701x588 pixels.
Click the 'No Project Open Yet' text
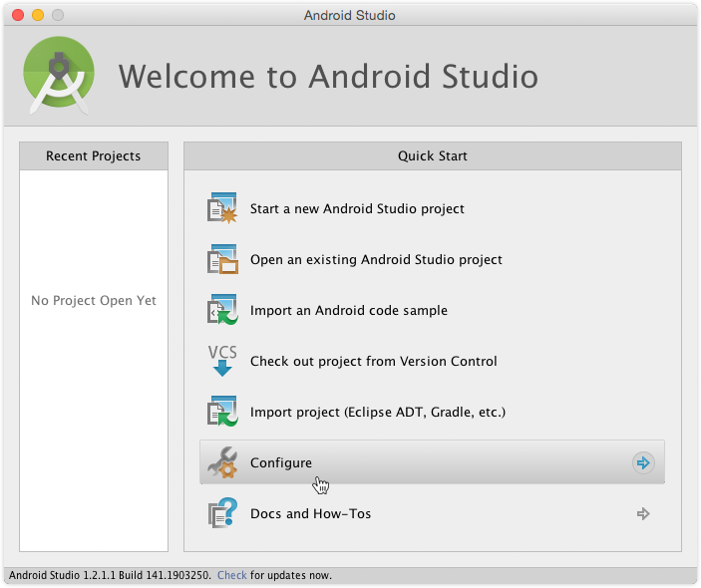coord(94,300)
